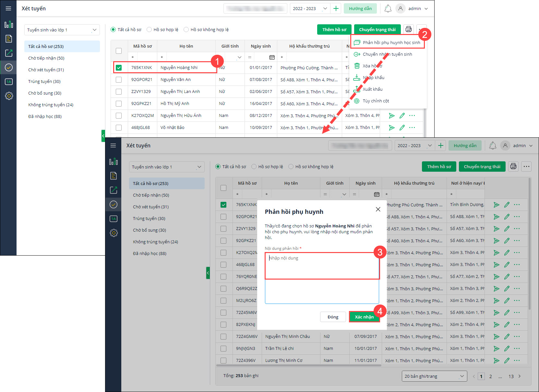Open the Giới tính filter dropdown in back window
The width and height of the screenshot is (539, 392).
coord(239,57)
